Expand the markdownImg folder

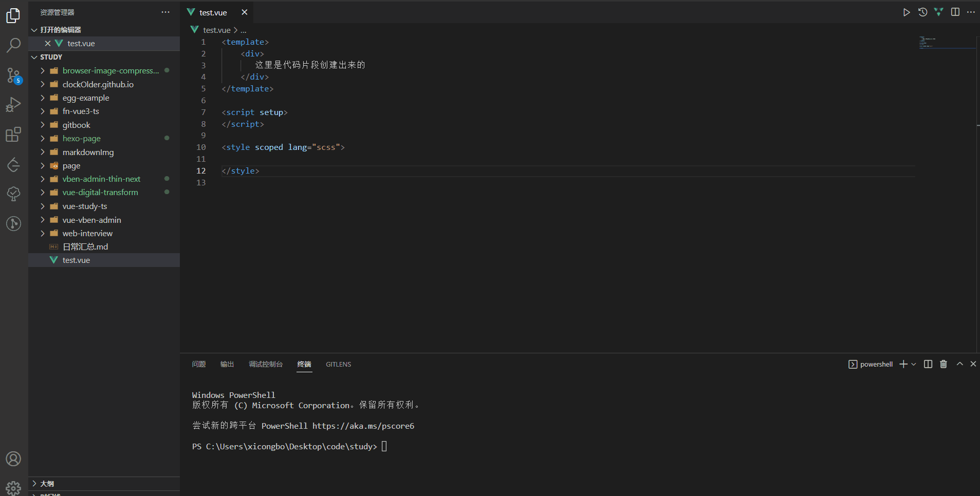click(104, 152)
